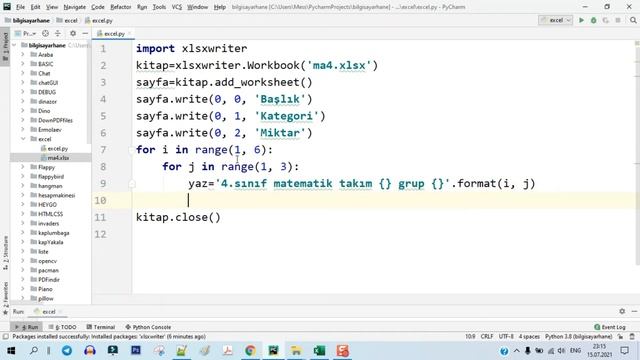
Task: Expand the Flappy folder
Action: 23,167
